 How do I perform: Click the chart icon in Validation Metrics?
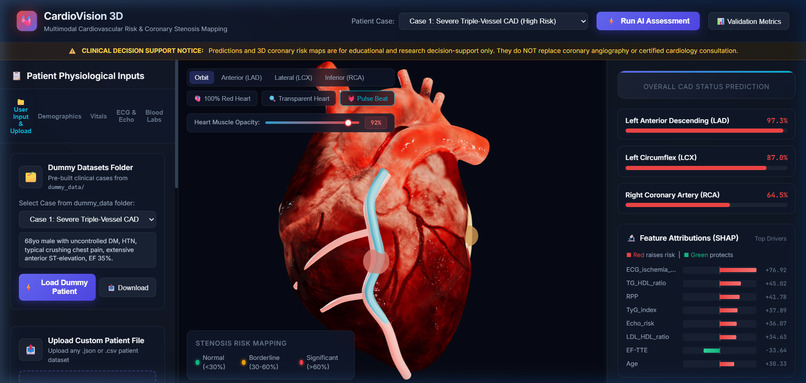point(721,22)
